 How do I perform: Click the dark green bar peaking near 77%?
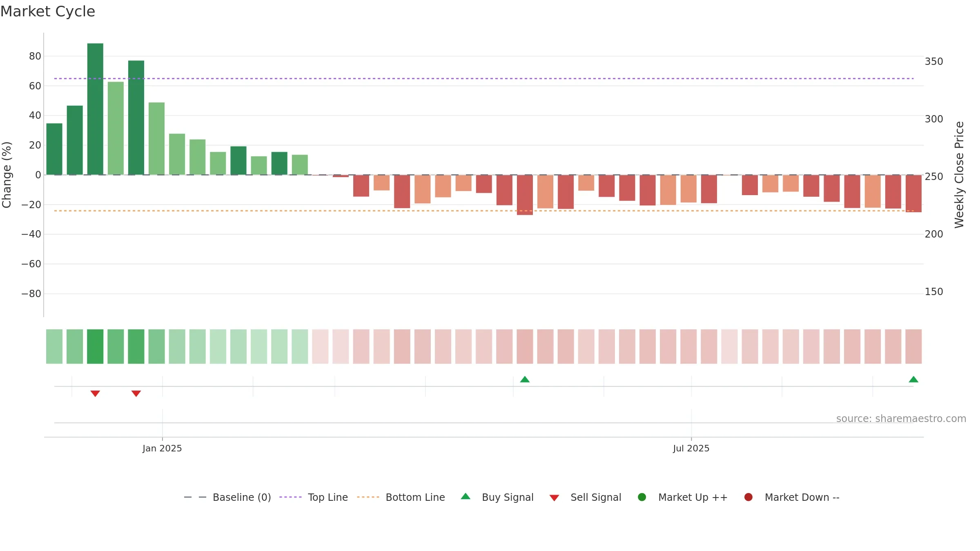pyautogui.click(x=136, y=118)
